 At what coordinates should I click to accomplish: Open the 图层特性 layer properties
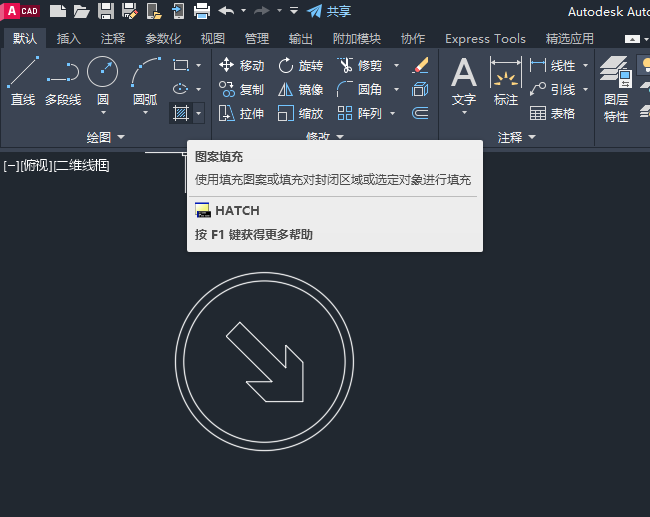click(x=616, y=89)
